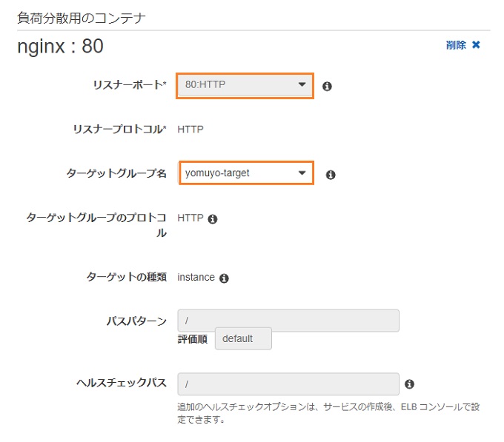Click the health check path input field
Image resolution: width=504 pixels, height=442 pixels.
(x=288, y=384)
